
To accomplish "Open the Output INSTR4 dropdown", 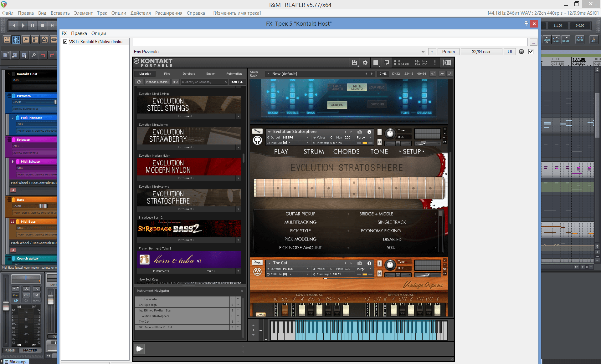I will [288, 138].
